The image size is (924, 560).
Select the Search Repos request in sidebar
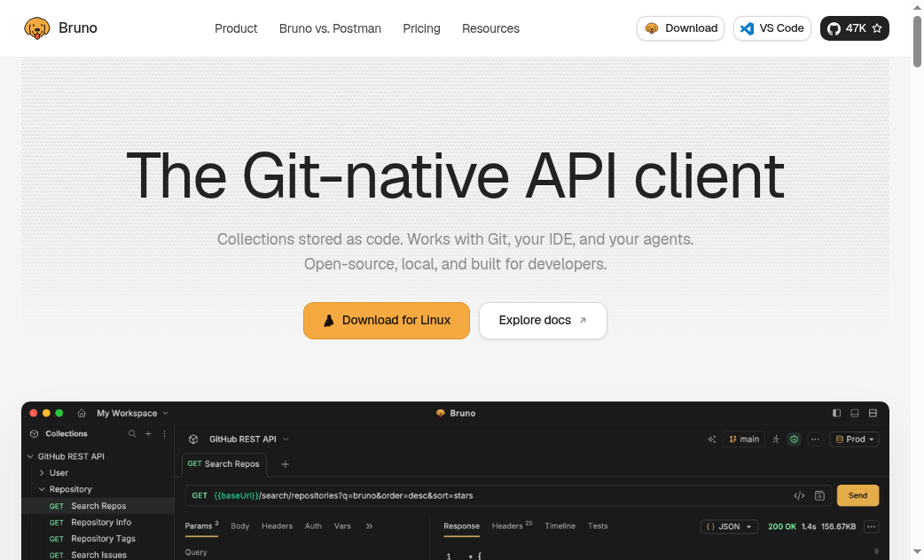click(98, 506)
